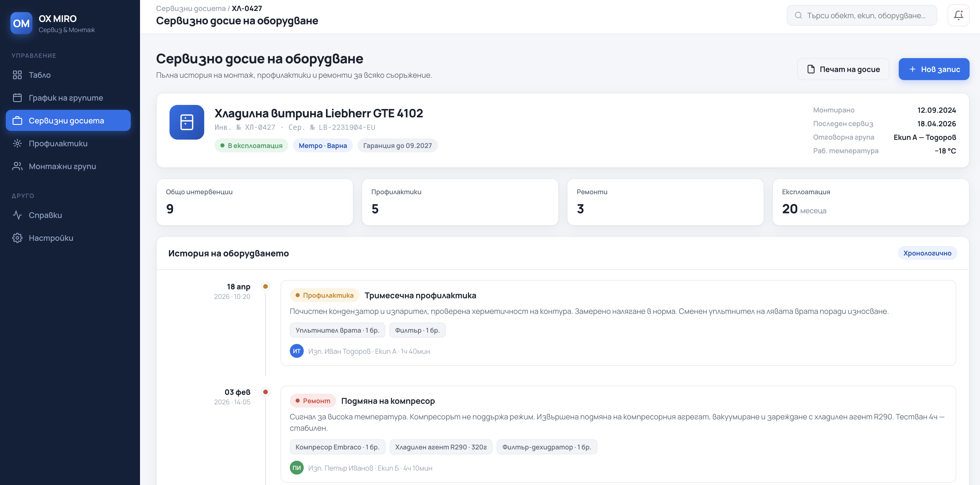980x485 pixels.
Task: Click the OM logo in sidebar
Action: pos(21,23)
